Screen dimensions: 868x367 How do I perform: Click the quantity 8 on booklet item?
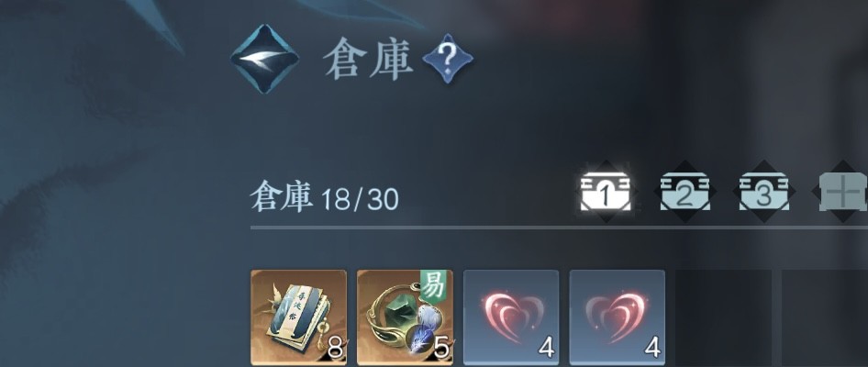(x=334, y=350)
